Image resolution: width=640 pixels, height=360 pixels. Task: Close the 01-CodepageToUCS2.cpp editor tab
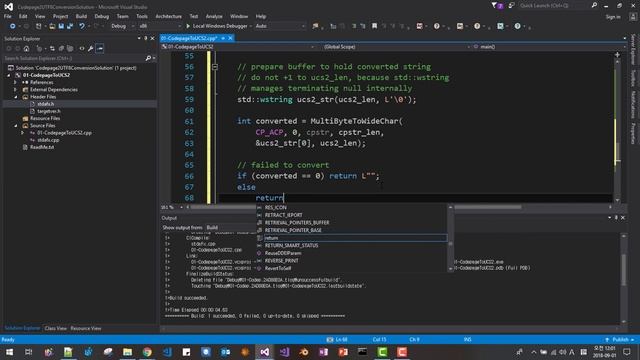click(x=230, y=38)
